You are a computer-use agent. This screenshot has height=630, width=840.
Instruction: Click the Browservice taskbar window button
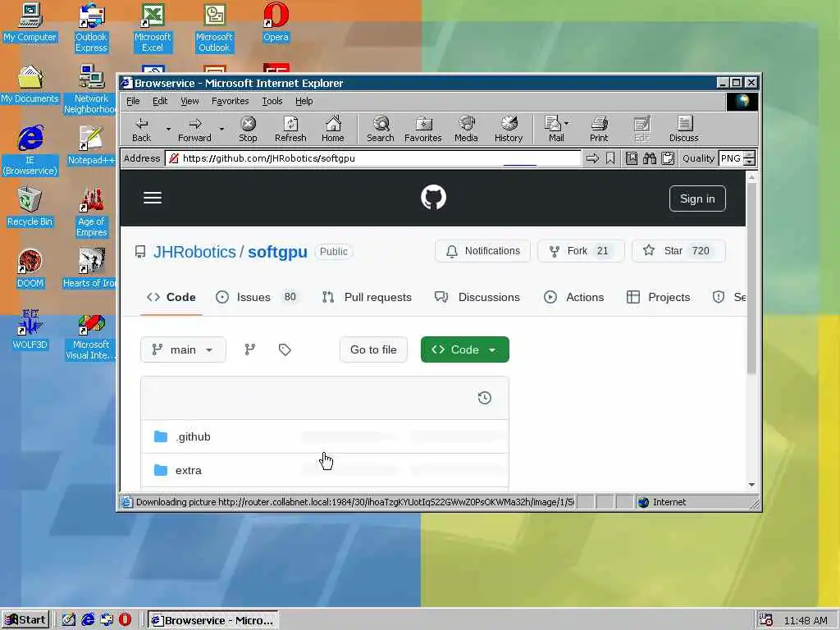coord(213,620)
